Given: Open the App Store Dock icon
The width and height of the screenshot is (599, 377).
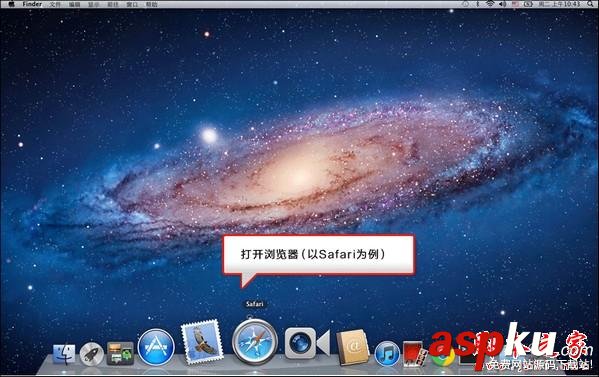Looking at the screenshot, I should pyautogui.click(x=156, y=347).
